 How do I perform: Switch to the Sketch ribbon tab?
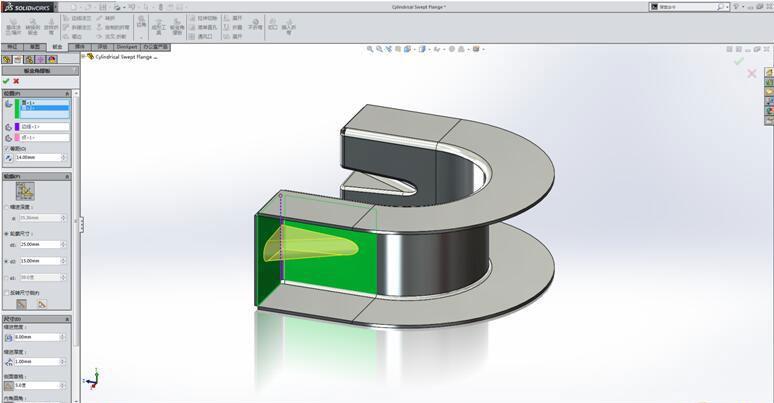click(35, 47)
